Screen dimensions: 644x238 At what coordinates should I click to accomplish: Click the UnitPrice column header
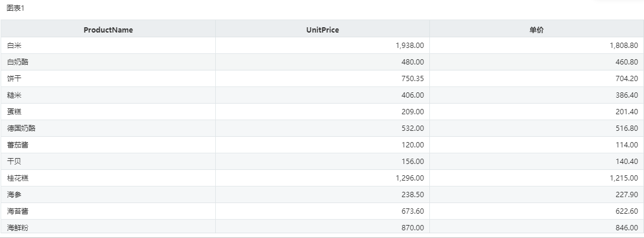point(322,30)
